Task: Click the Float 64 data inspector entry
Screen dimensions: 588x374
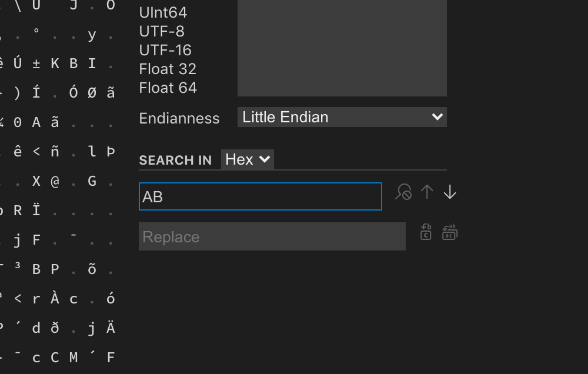Action: tap(168, 88)
